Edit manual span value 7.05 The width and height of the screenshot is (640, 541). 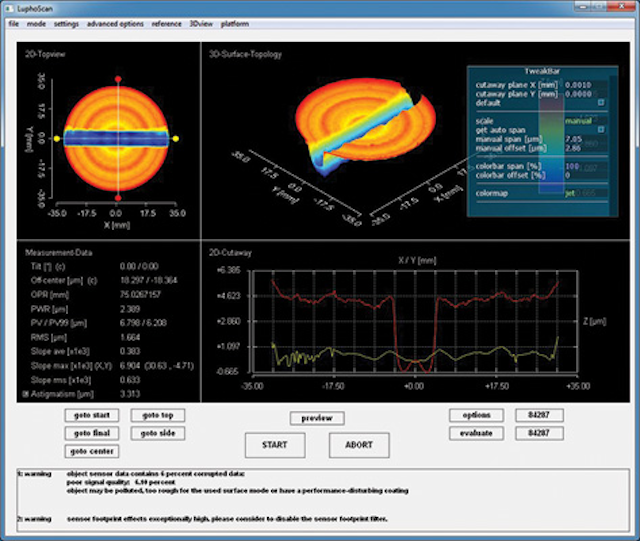[x=573, y=139]
